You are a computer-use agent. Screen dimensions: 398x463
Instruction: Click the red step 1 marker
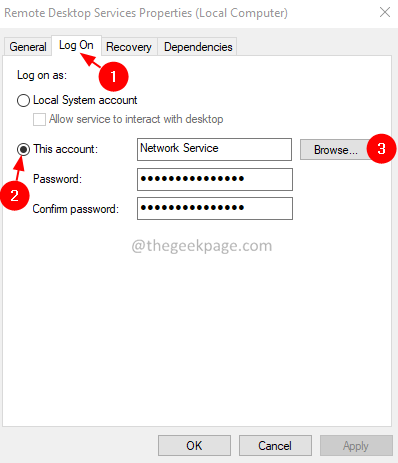[113, 77]
